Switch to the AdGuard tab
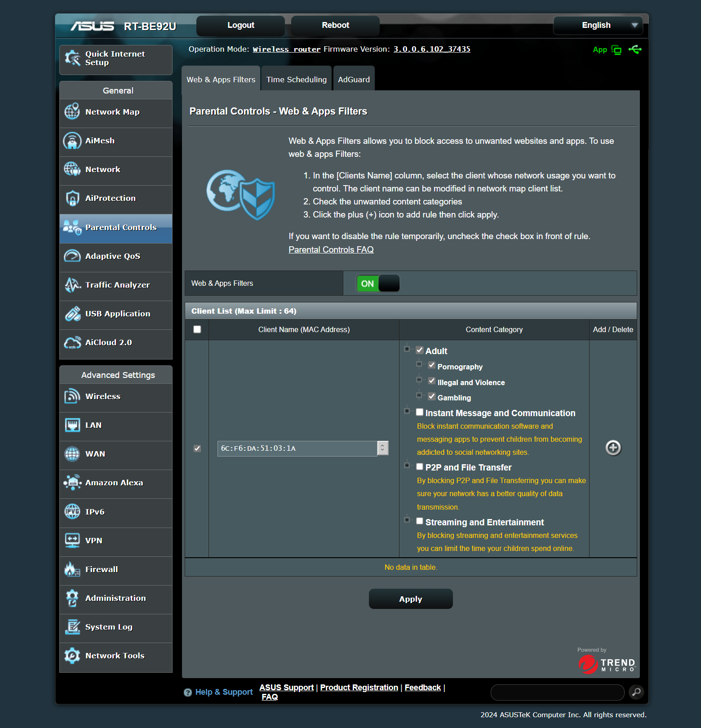This screenshot has height=728, width=701. click(x=354, y=79)
